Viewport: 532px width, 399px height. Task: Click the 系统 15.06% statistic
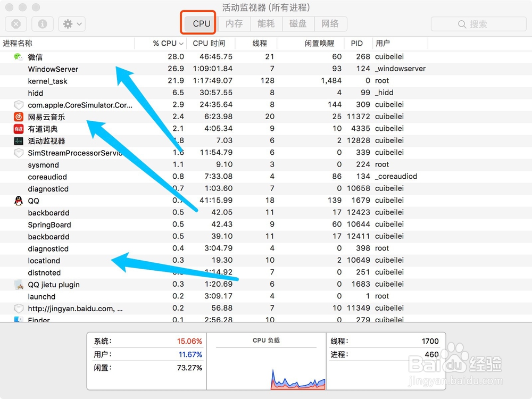(x=147, y=341)
